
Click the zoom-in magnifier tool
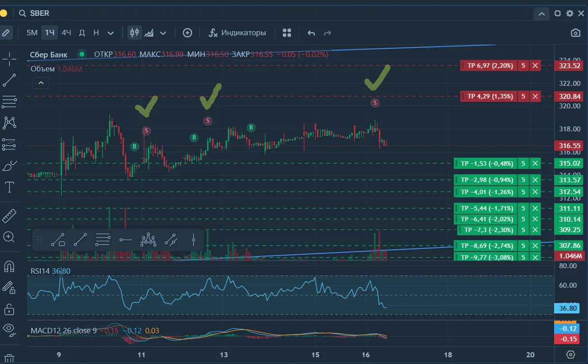tap(9, 237)
